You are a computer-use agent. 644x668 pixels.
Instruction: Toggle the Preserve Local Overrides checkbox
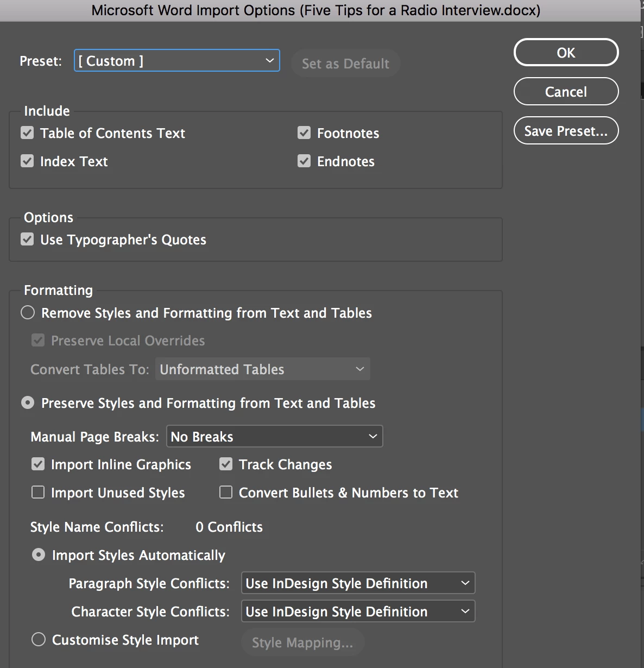pyautogui.click(x=38, y=341)
